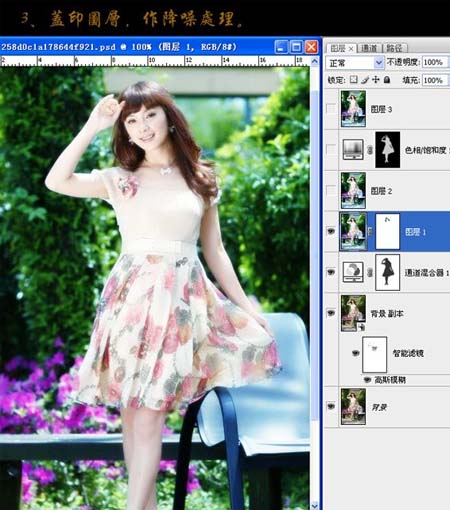This screenshot has width=450, height=510.
Task: Select the Hue/Saturation adjustment layer icon
Action: click(x=353, y=149)
